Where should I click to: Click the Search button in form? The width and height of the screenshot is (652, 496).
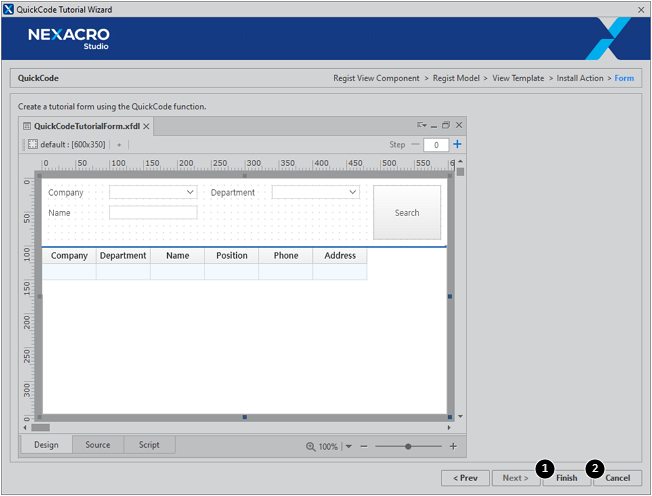pos(407,212)
